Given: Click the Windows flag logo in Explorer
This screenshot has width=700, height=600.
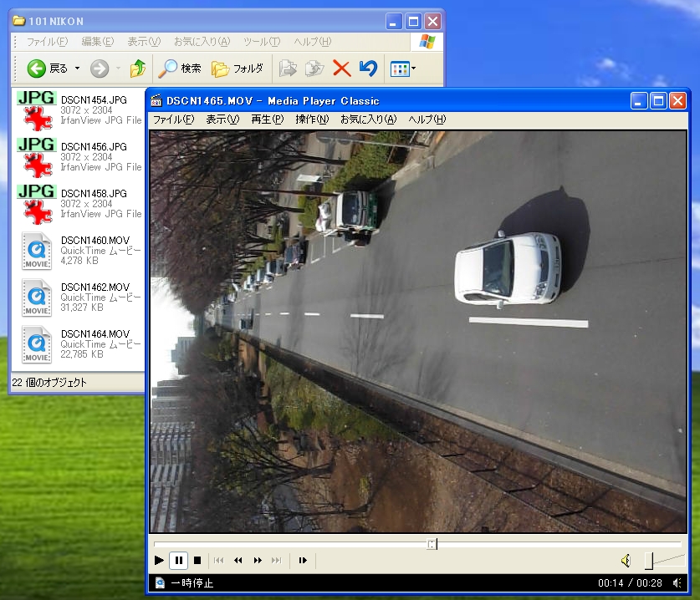Looking at the screenshot, I should 427,42.
